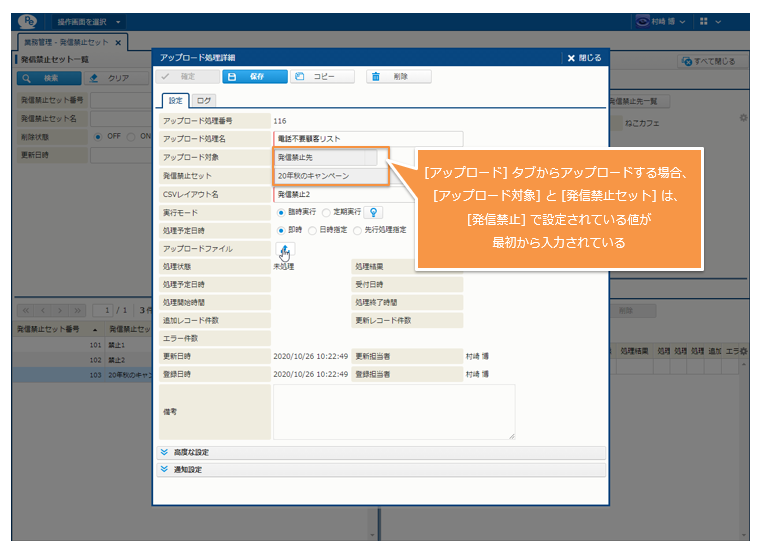This screenshot has height=556, width=762.
Task: Click the すべて閉じる button
Action: click(x=708, y=62)
